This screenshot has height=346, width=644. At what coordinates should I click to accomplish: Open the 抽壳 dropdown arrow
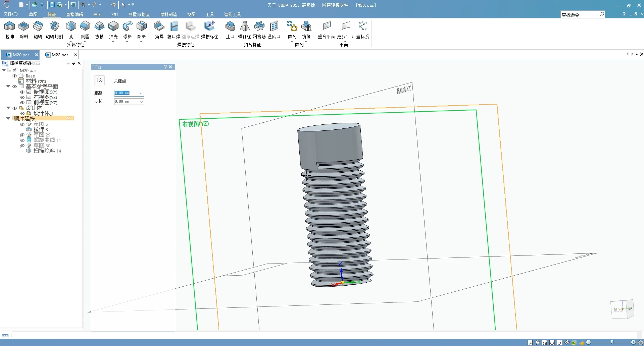pyautogui.click(x=113, y=42)
